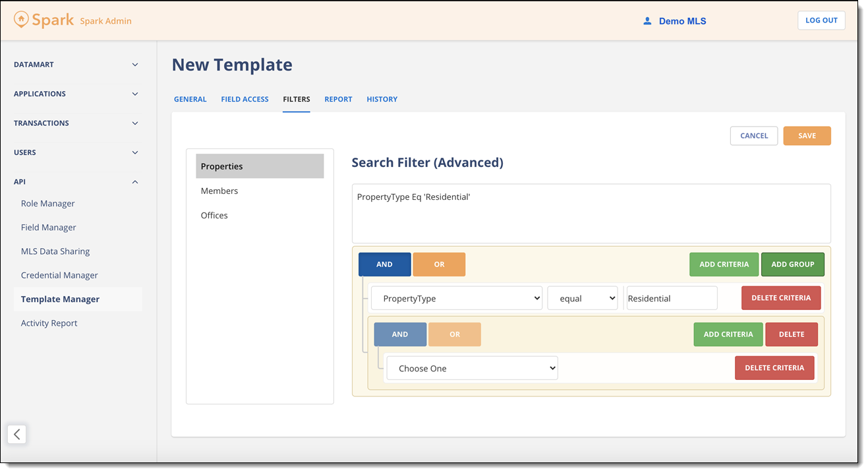Open the PropertyType field dropdown

(457, 298)
